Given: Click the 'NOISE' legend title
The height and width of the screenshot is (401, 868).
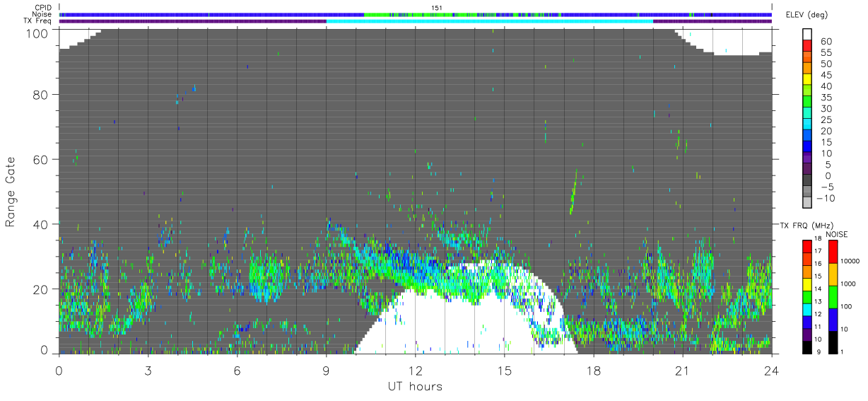Looking at the screenshot, I should pyautogui.click(x=836, y=233).
